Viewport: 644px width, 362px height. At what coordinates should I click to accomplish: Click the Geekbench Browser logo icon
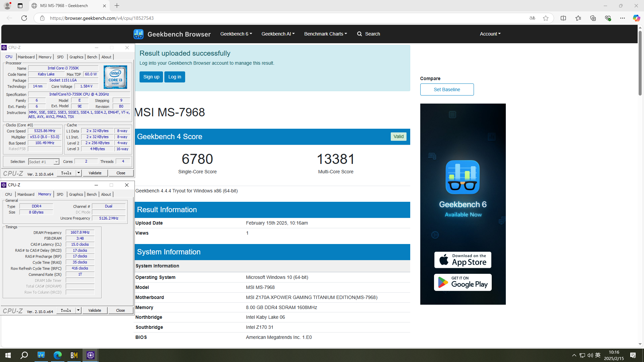[x=138, y=34]
